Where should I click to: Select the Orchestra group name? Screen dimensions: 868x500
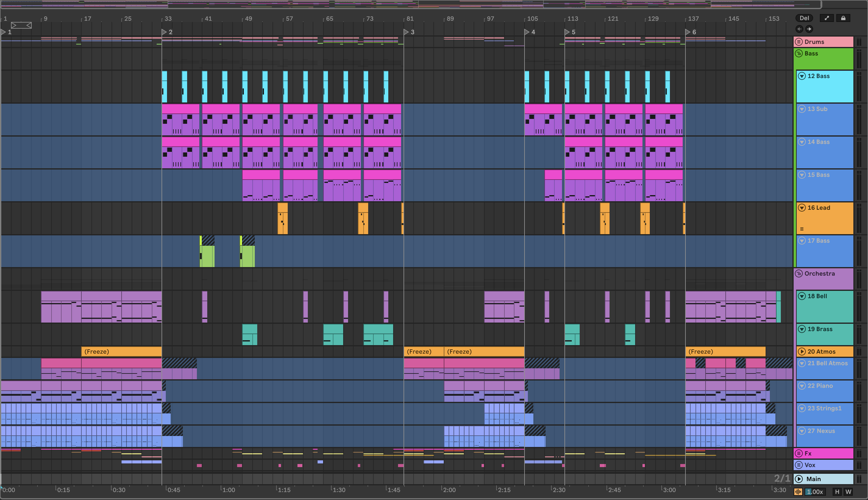pyautogui.click(x=820, y=274)
